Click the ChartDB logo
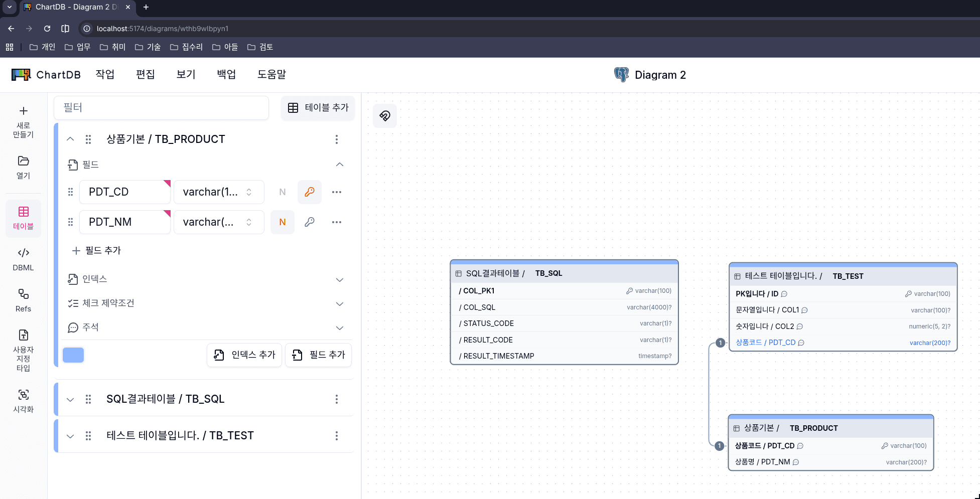 tap(46, 75)
